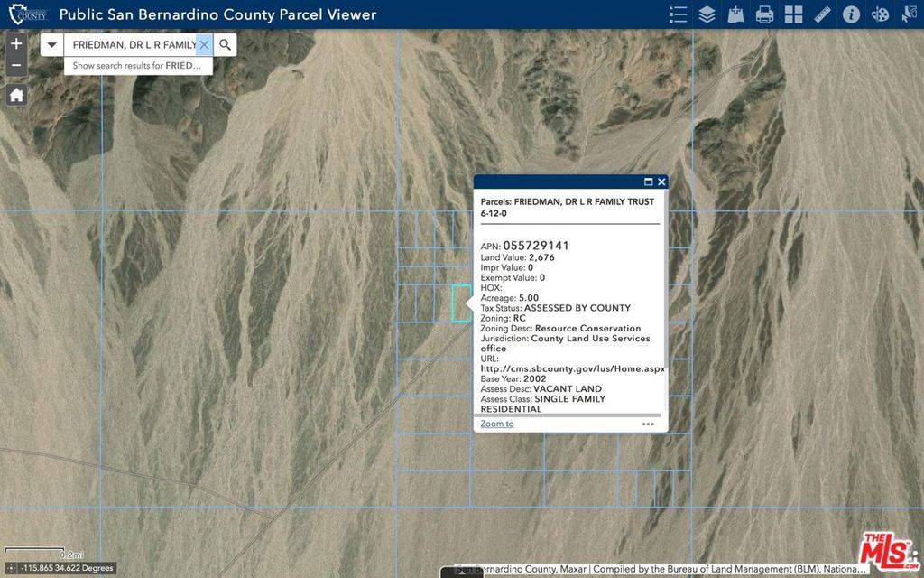Click the Print tool
924x578 pixels.
coord(764,14)
